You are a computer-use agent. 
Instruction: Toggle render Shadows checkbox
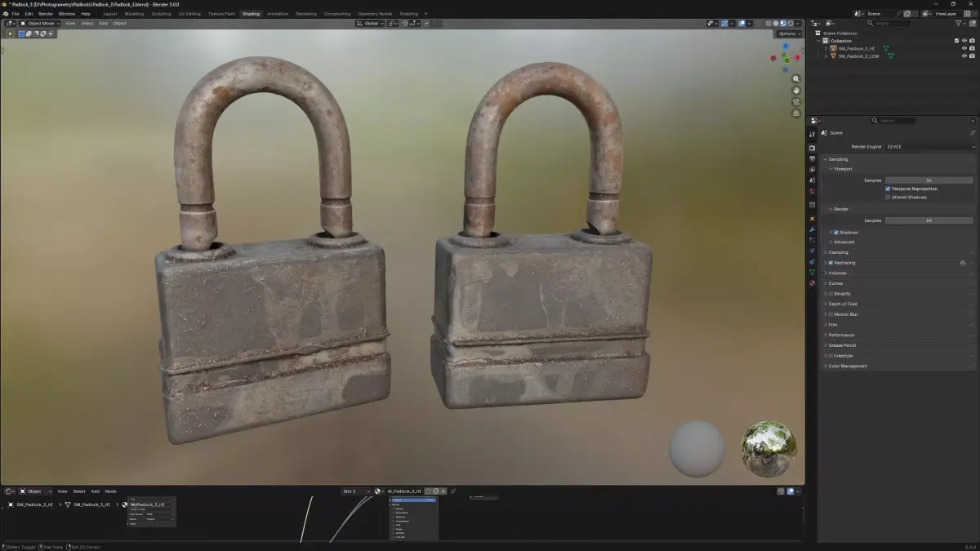tap(836, 232)
